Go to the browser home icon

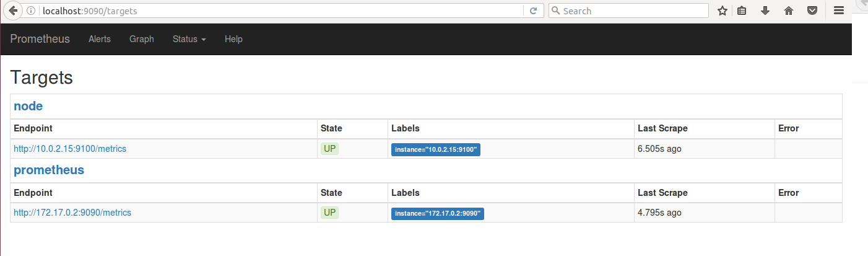789,11
